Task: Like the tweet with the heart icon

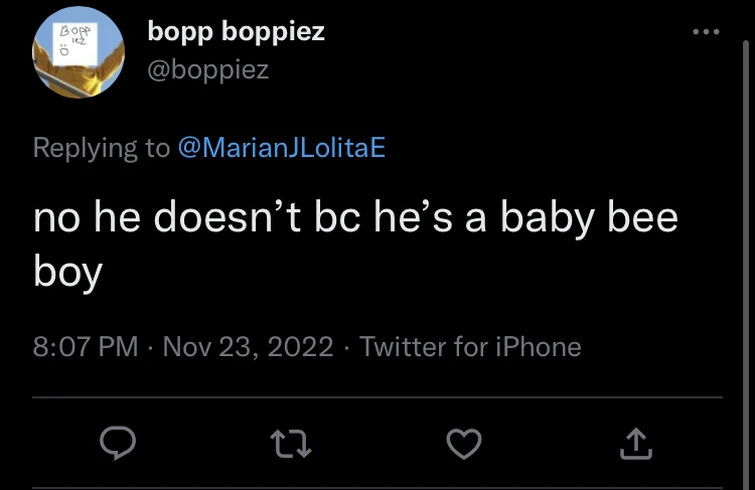Action: 464,443
